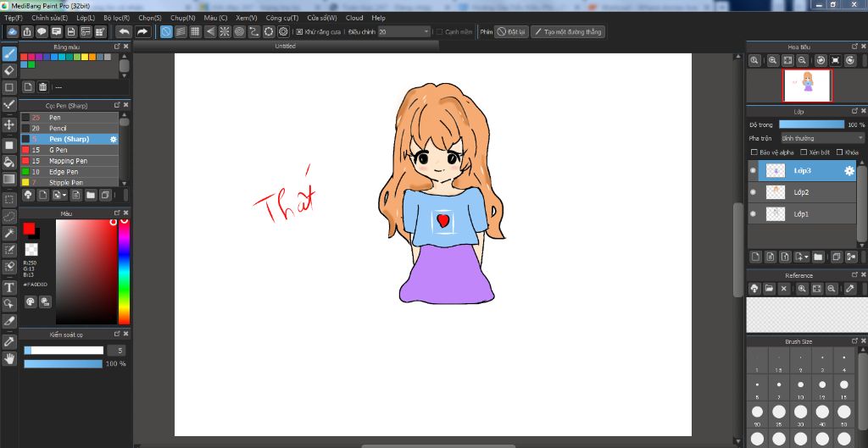Enable the Khóa layer checkbox
This screenshot has height=448, width=868.
[839, 152]
